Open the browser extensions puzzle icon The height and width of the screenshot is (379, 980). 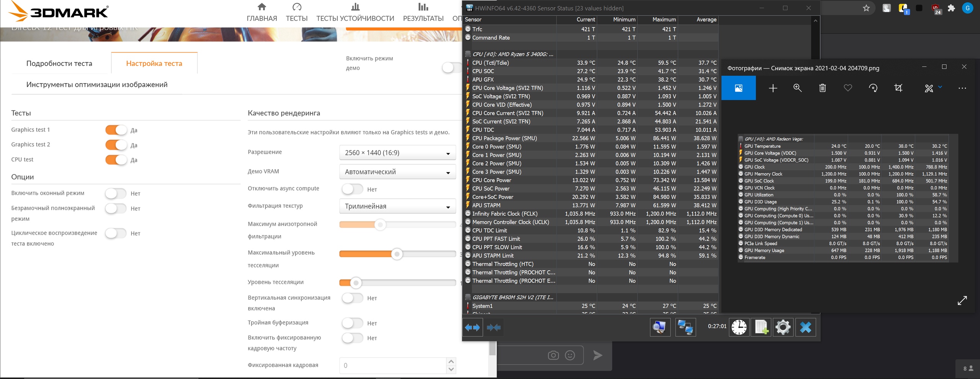(951, 8)
